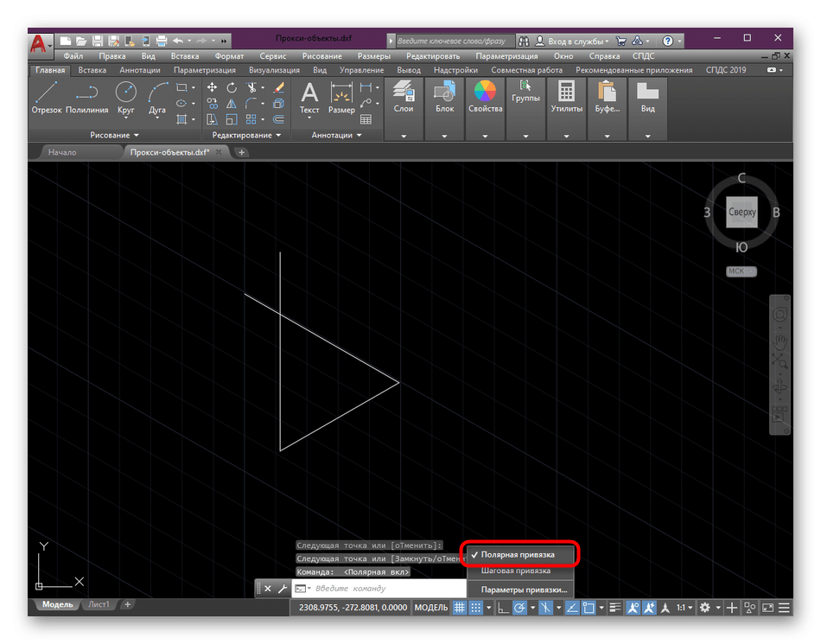The width and height of the screenshot is (821, 644).
Task: Click the hatch fill tool icon
Action: click(x=181, y=119)
